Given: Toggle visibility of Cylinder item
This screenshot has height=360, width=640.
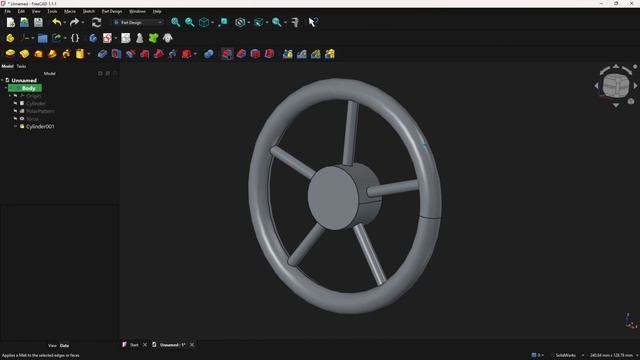Looking at the screenshot, I should pos(16,104).
